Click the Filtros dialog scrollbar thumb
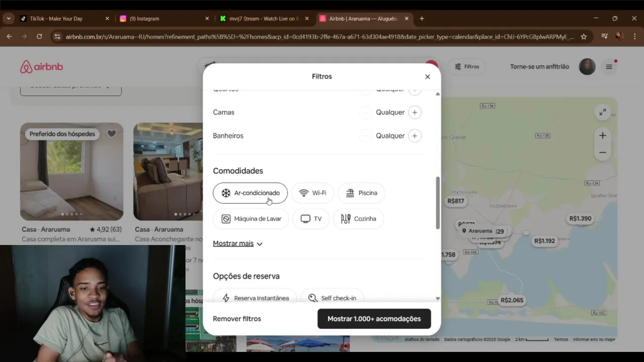The image size is (644, 362). point(438,203)
